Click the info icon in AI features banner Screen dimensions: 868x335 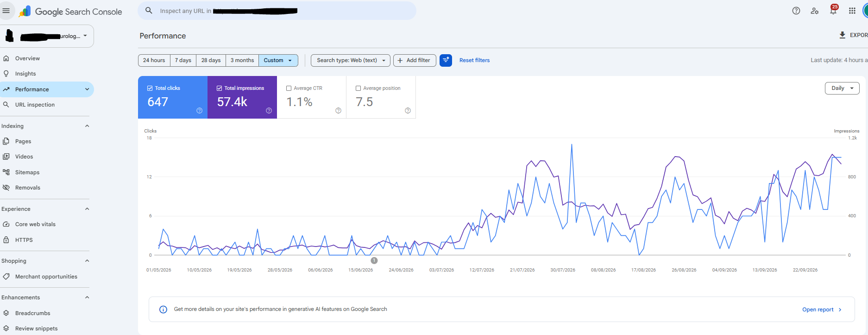coord(163,310)
